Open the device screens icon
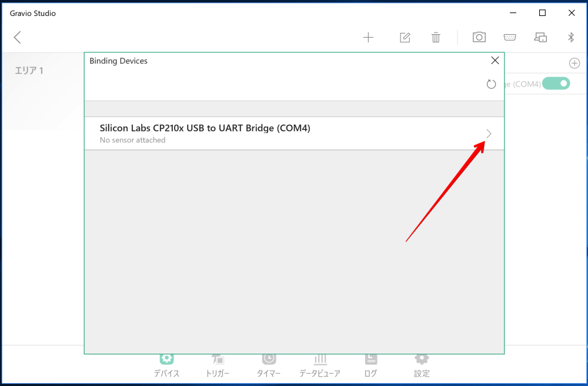This screenshot has width=588, height=386. point(540,37)
